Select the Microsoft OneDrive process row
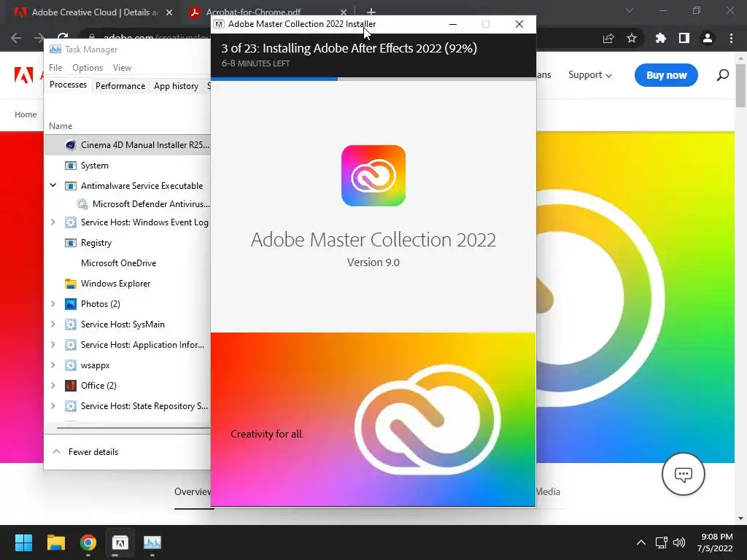The image size is (747, 560). point(127,262)
